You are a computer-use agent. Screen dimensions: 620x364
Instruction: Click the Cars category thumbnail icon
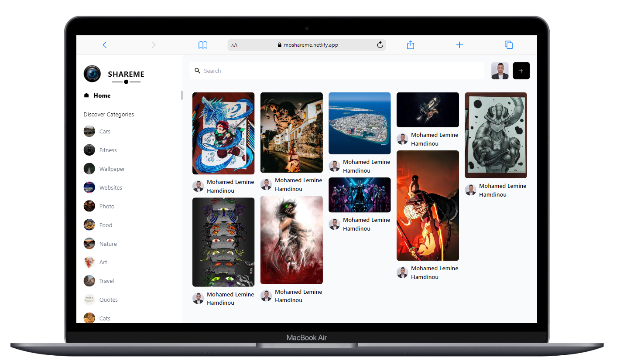[89, 131]
